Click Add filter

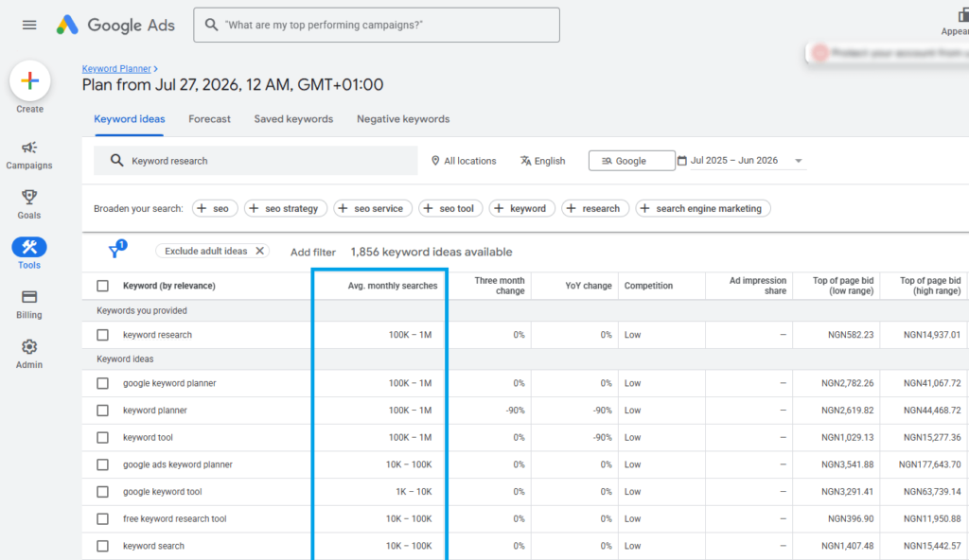(x=312, y=253)
